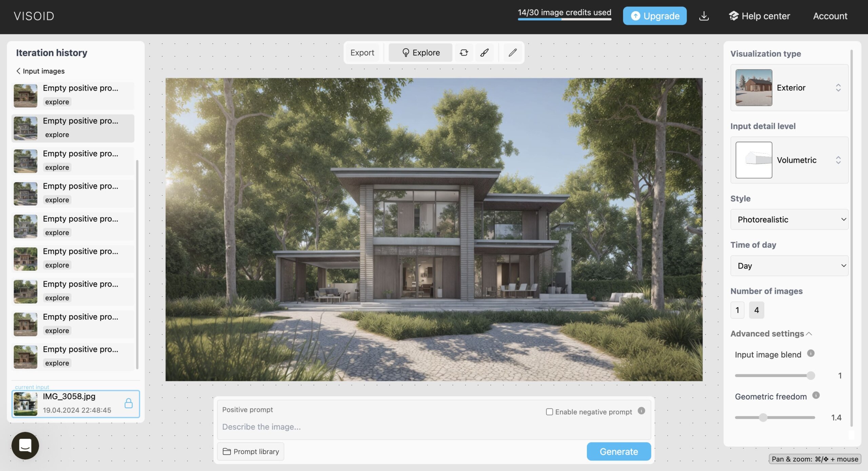Click the regenerate/refresh icon
This screenshot has height=471, width=868.
(463, 52)
